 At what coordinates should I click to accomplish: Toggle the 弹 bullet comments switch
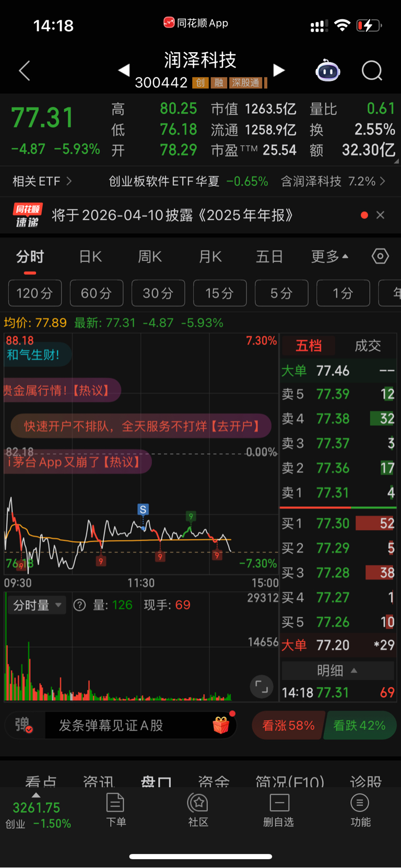pos(23,725)
